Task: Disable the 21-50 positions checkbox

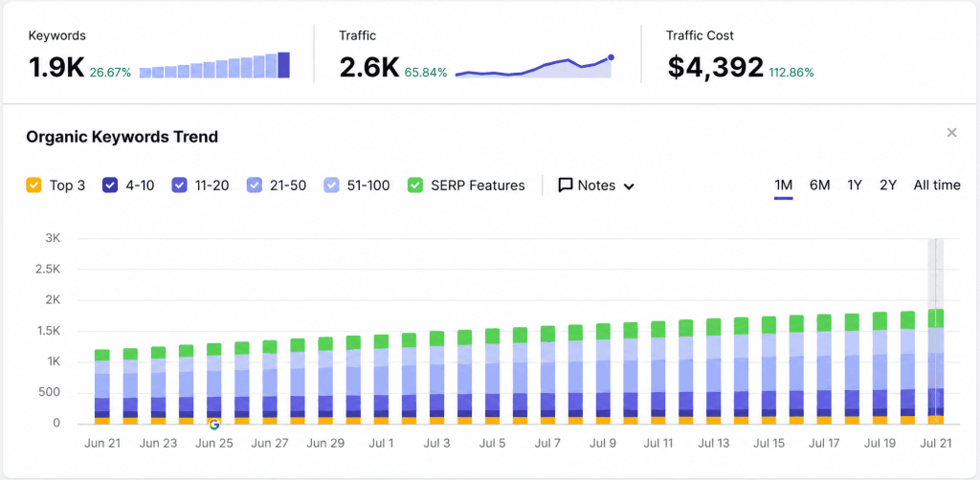Action: (x=255, y=185)
